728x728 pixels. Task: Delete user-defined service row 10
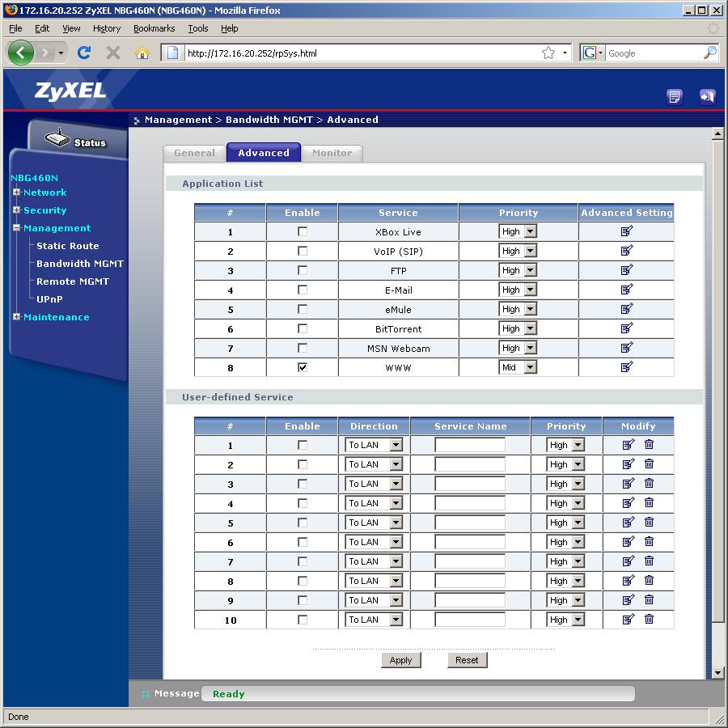coord(649,620)
